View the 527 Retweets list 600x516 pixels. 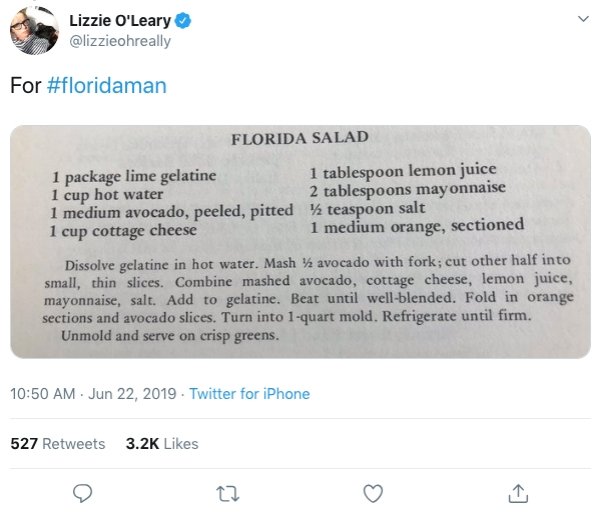tap(58, 444)
